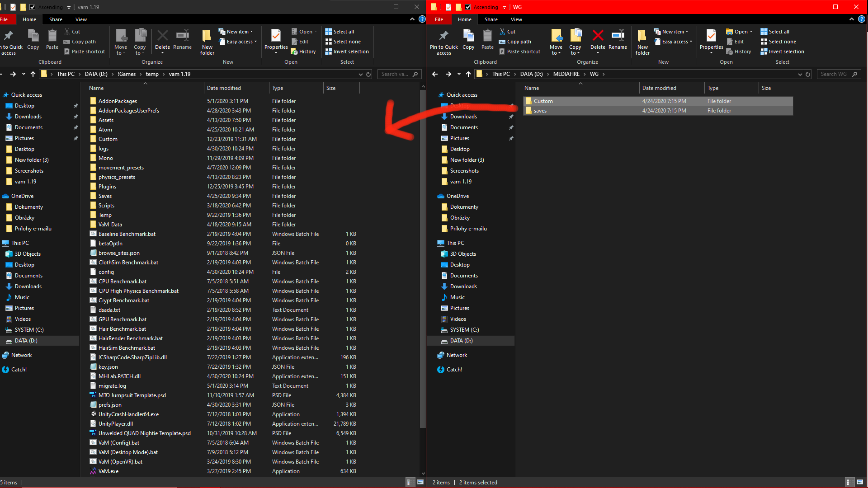Viewport: 868px width, 488px height.
Task: Click the temp breadcrumb in the vam 1.19 address bar
Action: tap(152, 74)
